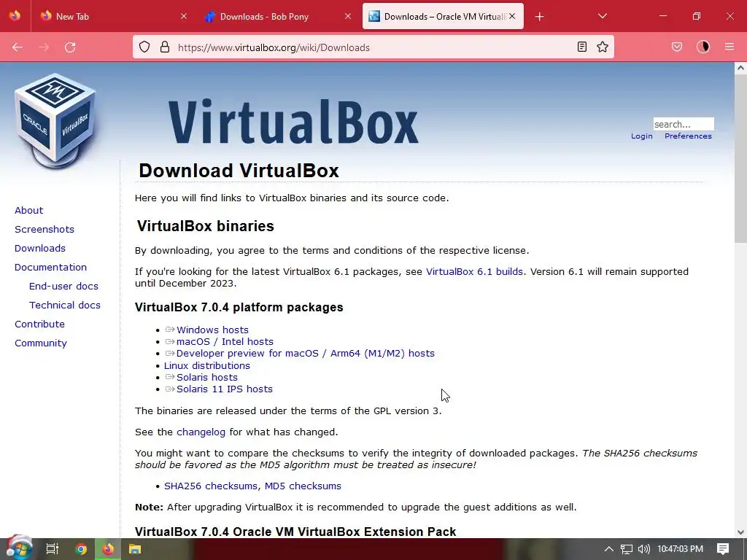Open Save to Pocket icon

coord(677,47)
